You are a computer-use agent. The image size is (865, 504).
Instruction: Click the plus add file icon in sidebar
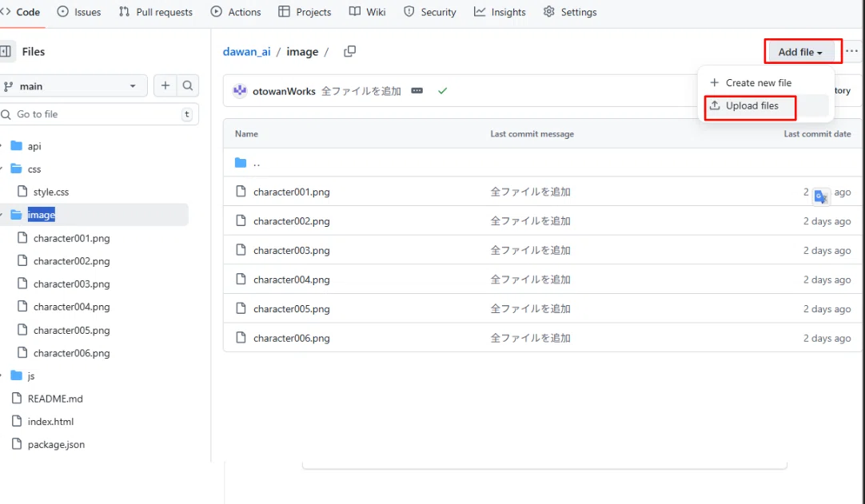point(165,85)
